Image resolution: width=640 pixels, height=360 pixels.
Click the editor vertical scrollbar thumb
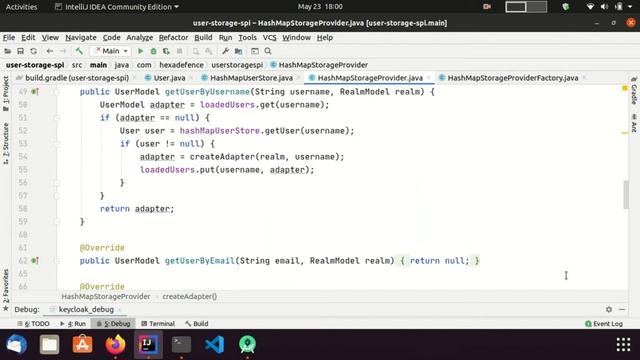tap(626, 195)
